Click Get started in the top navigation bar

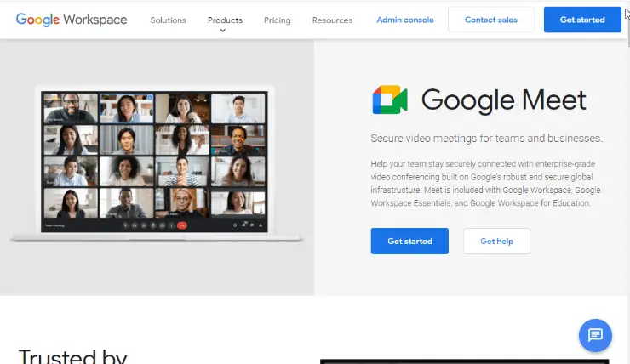pyautogui.click(x=582, y=20)
